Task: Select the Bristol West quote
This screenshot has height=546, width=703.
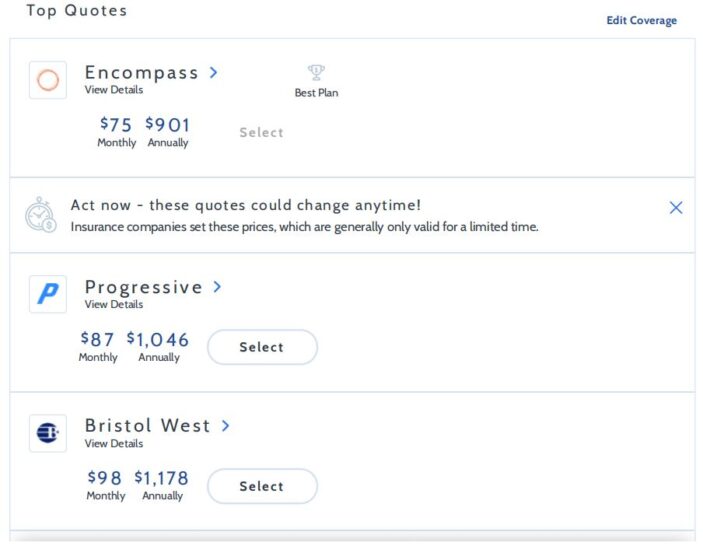Action: click(x=262, y=486)
